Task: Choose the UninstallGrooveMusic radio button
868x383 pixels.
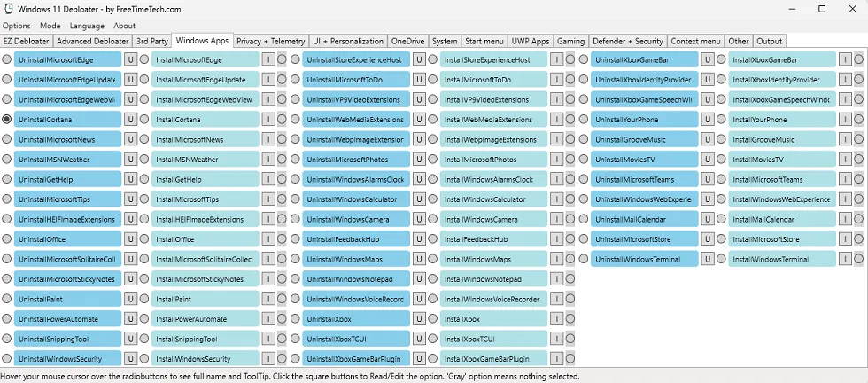Action: point(584,139)
